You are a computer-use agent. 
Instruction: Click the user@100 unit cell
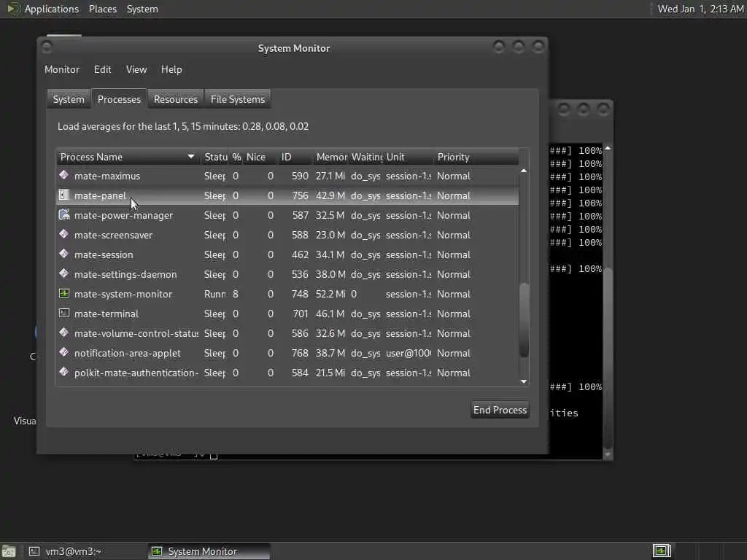(409, 354)
